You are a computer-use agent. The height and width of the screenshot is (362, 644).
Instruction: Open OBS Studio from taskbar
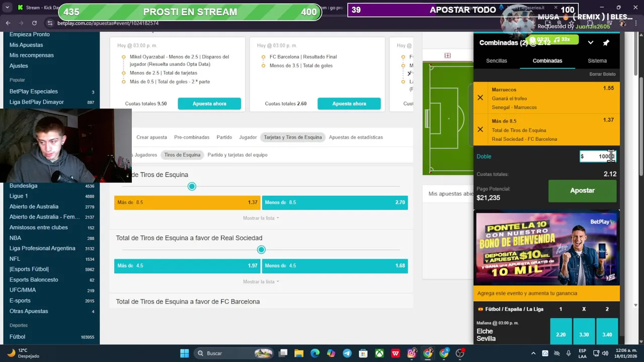point(460,353)
